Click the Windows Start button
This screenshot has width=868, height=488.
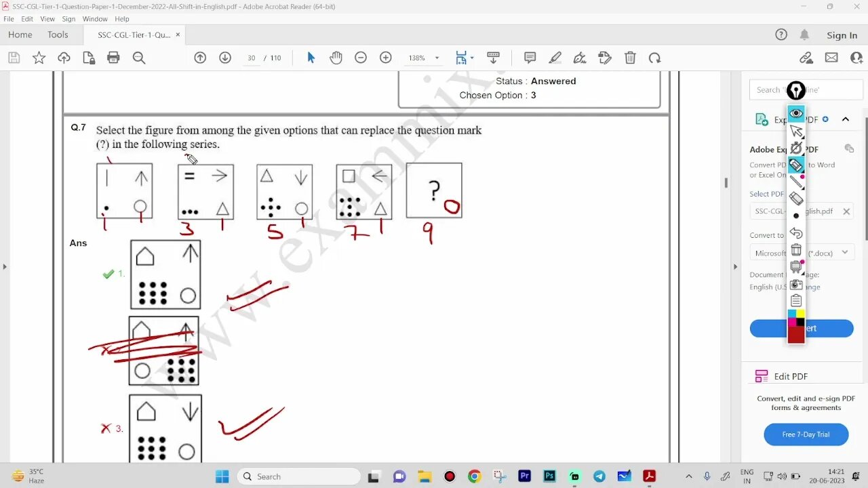(x=222, y=476)
